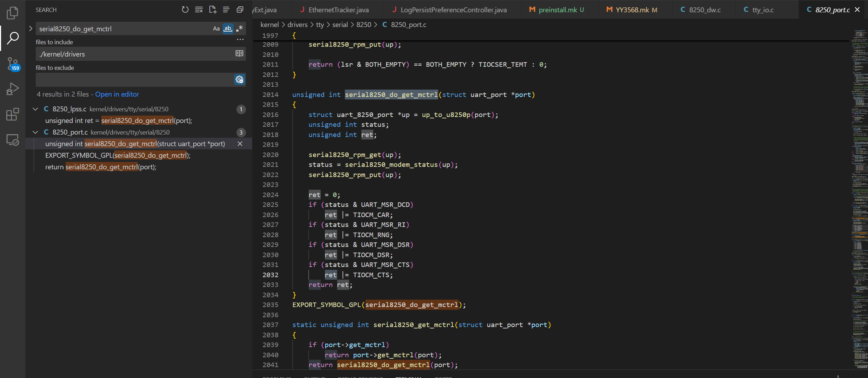The width and height of the screenshot is (868, 378).
Task: Click 'serial8250_modem_status' on line 2021
Action: click(x=391, y=165)
